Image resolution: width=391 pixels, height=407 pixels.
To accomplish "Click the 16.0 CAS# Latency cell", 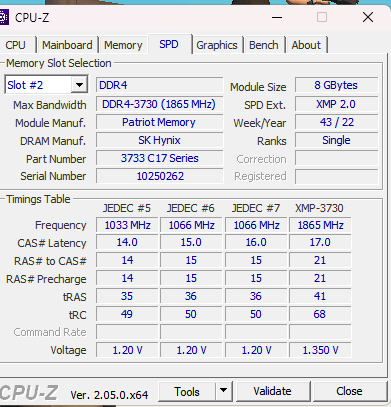I will click(256, 242).
